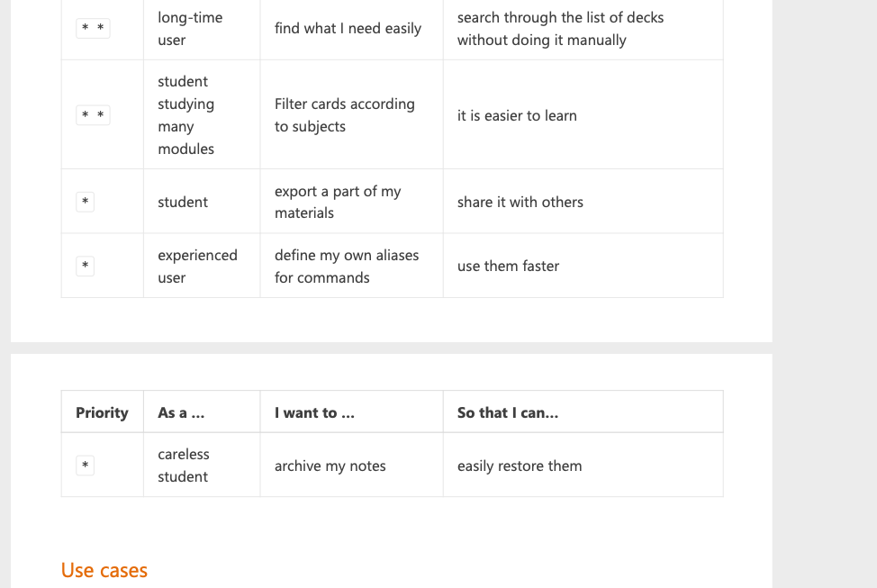Image resolution: width=877 pixels, height=588 pixels.
Task: Click the 'share it with others' cell
Action: click(x=520, y=202)
